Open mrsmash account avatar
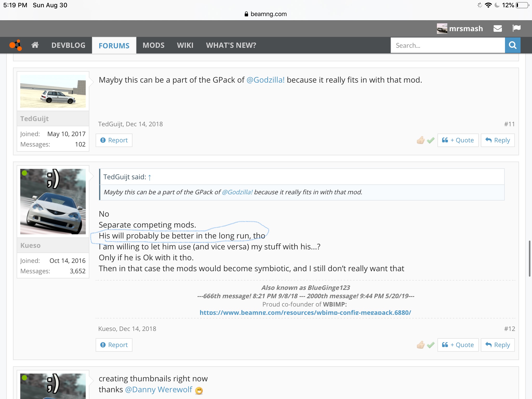532x399 pixels. 442,29
